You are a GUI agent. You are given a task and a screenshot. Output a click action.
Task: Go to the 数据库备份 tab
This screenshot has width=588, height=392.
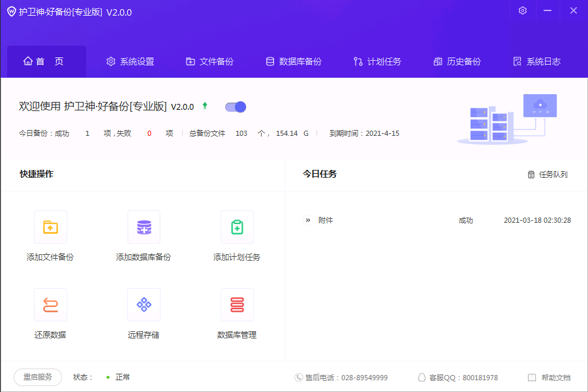pos(294,62)
